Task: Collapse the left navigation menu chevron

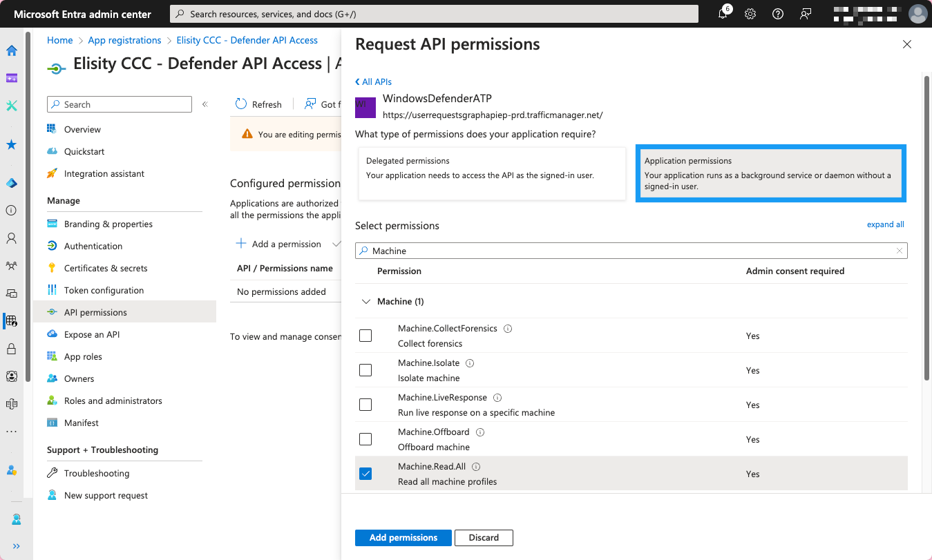Action: click(x=205, y=104)
